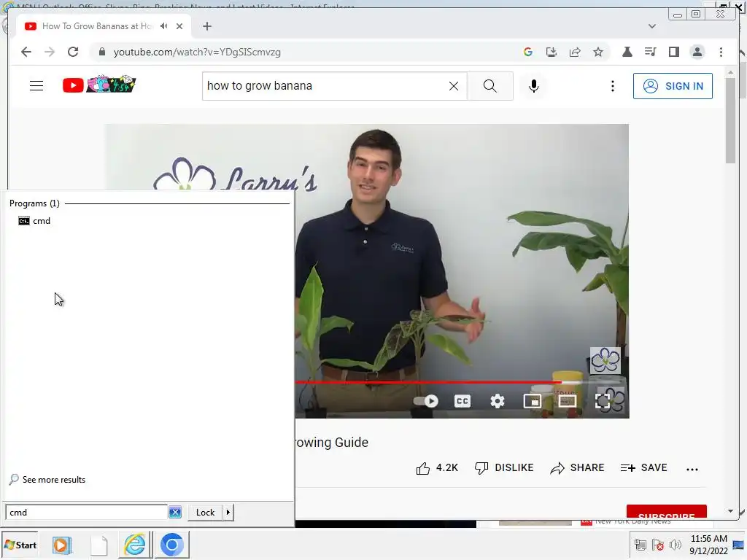Open the volume speaker tray icon
The height and width of the screenshot is (560, 747).
[675, 545]
